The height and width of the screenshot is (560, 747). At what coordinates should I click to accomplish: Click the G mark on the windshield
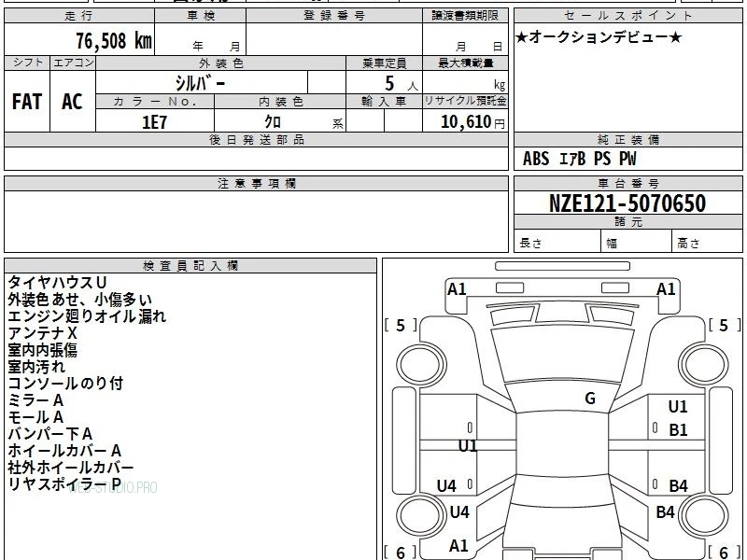(590, 399)
